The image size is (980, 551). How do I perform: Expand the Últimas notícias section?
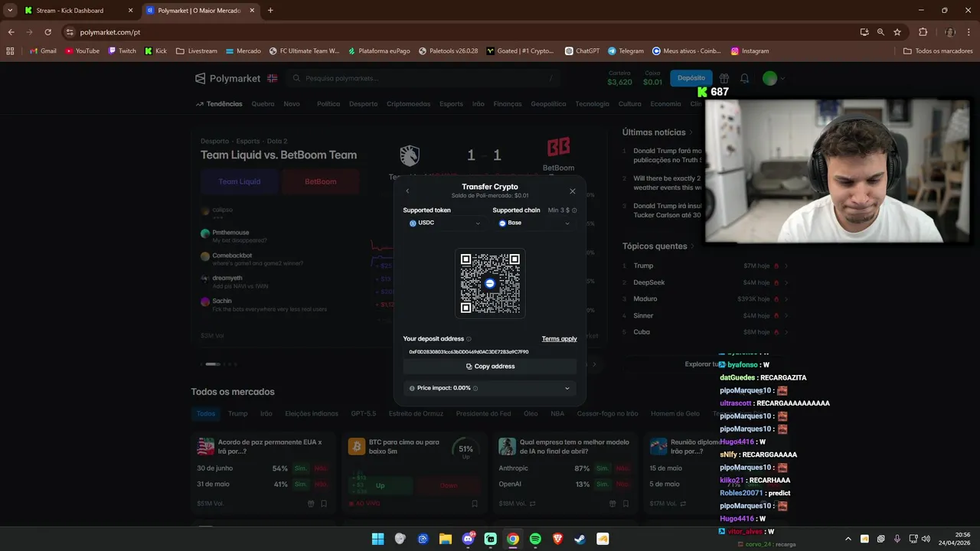click(x=657, y=132)
